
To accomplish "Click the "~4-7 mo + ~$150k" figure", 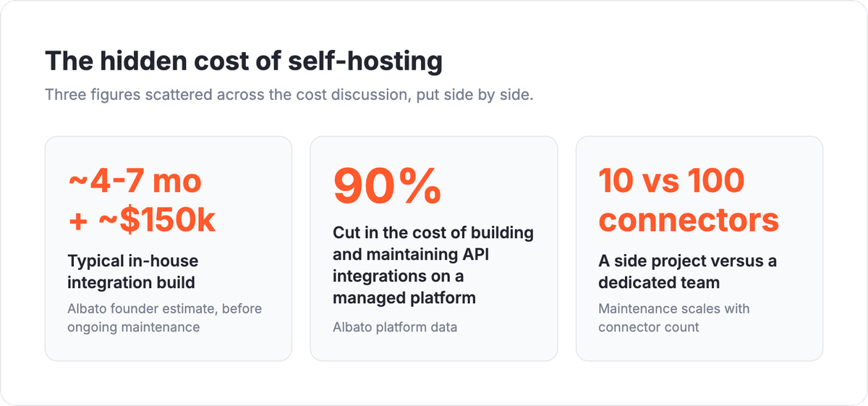I will click(142, 201).
